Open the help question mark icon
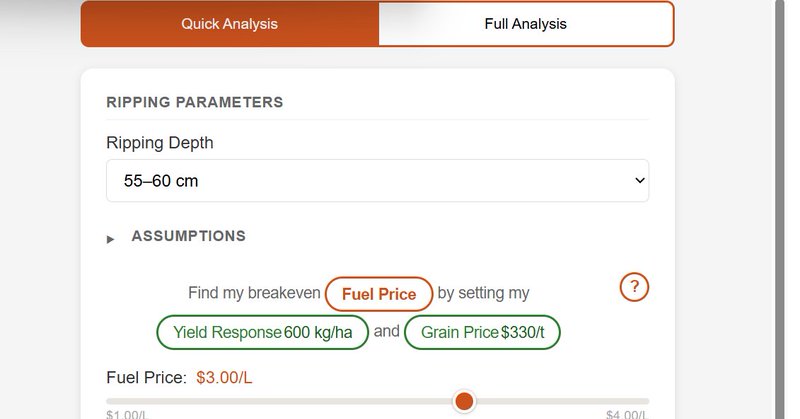This screenshot has width=800, height=419. (x=635, y=287)
